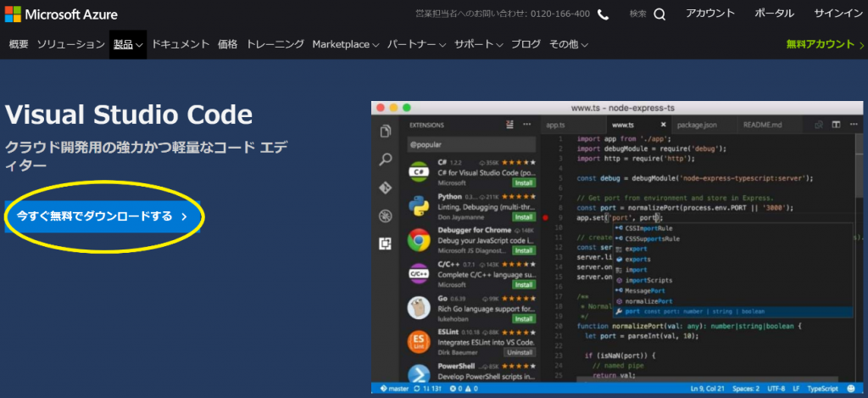Click the errors and warnings count in status bar
This screenshot has height=398, width=868.
[463, 389]
